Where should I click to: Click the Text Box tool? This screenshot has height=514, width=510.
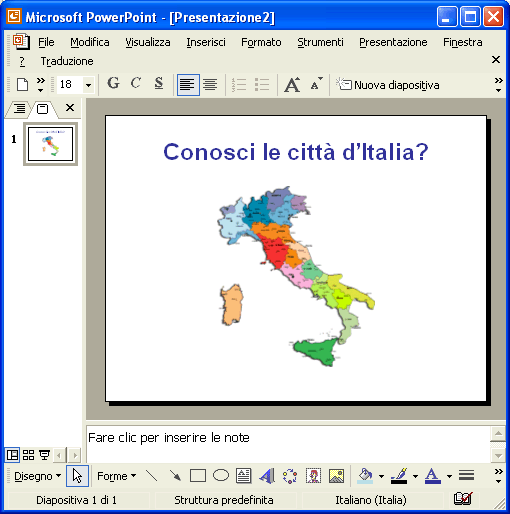click(x=244, y=476)
